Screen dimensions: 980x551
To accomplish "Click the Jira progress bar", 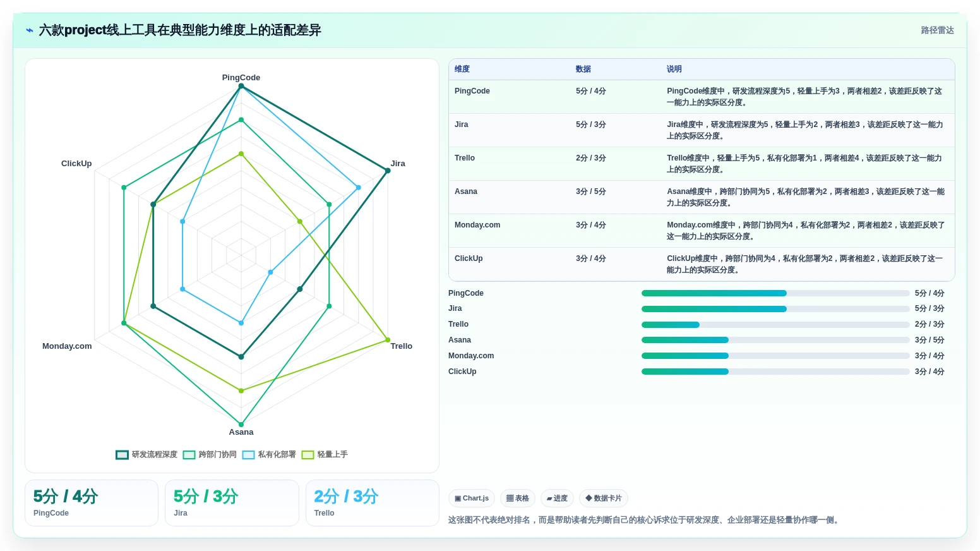I will coord(775,309).
